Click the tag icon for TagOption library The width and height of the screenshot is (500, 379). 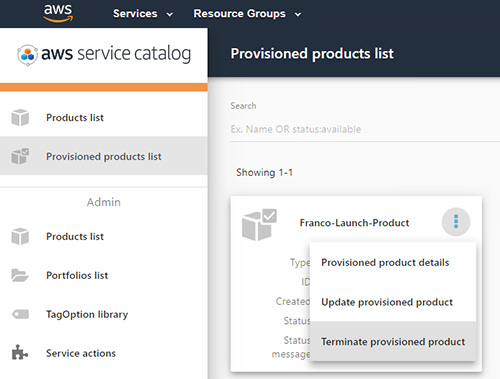20,314
